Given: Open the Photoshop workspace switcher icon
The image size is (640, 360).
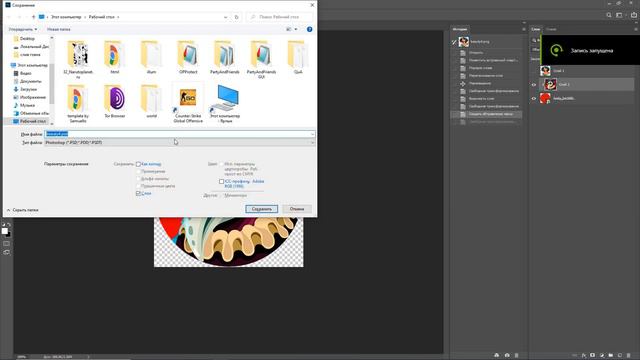Looking at the screenshot, I should click(620, 15).
